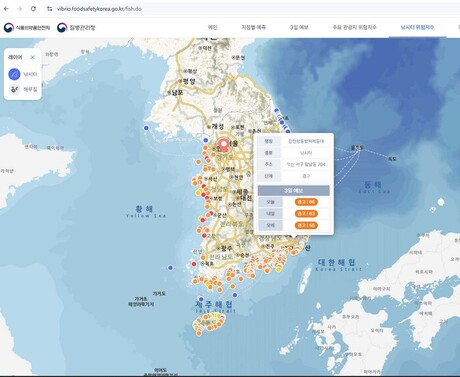Image resolution: width=460 pixels, height=377 pixels.
Task: Close the 레이어 panel with the X
Action: (33, 57)
